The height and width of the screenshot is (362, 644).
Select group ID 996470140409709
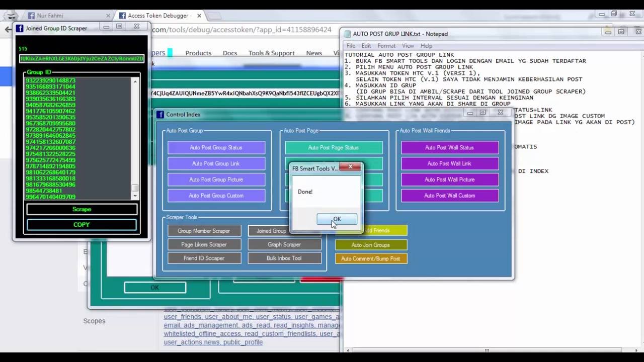(x=50, y=197)
